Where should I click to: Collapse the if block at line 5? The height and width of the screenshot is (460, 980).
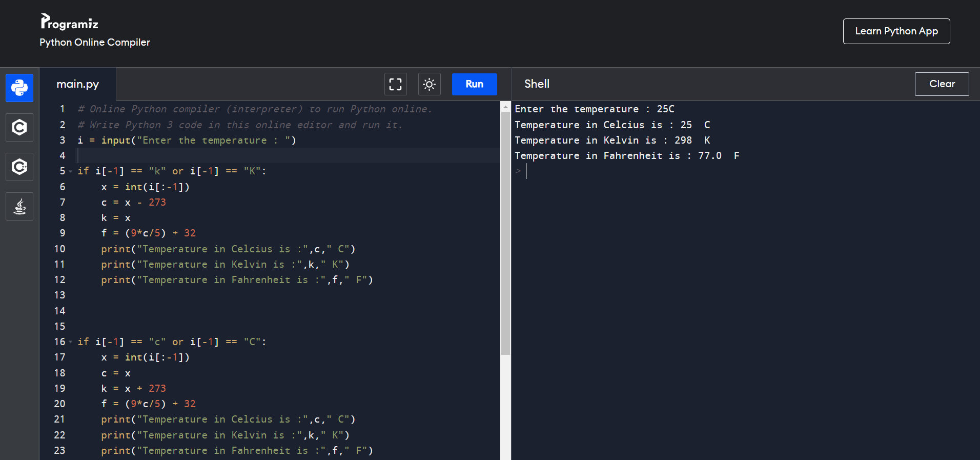pos(71,172)
